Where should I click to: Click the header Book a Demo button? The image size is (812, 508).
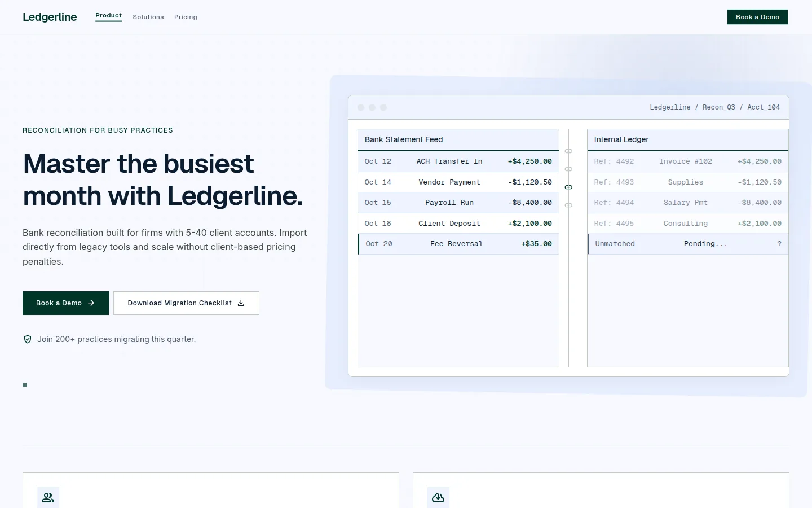click(x=757, y=17)
